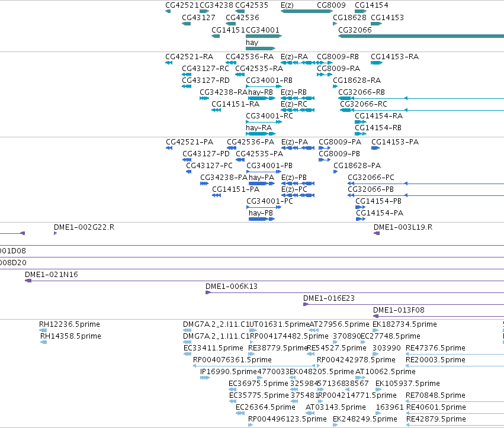Click the CG14154 gene label

[x=371, y=5]
